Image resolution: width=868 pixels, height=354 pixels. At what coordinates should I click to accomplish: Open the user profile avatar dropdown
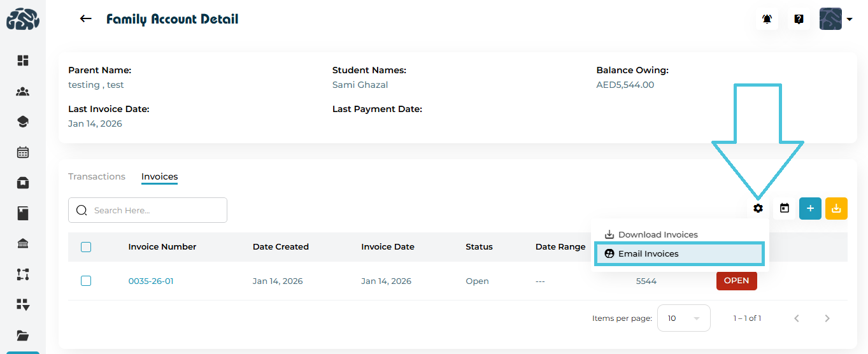click(x=836, y=19)
